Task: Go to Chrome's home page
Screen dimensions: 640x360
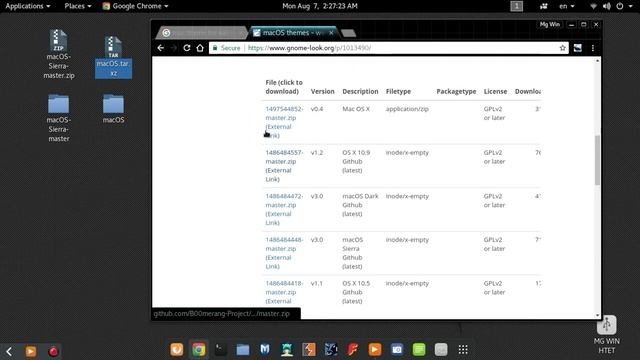Action: 200,48
